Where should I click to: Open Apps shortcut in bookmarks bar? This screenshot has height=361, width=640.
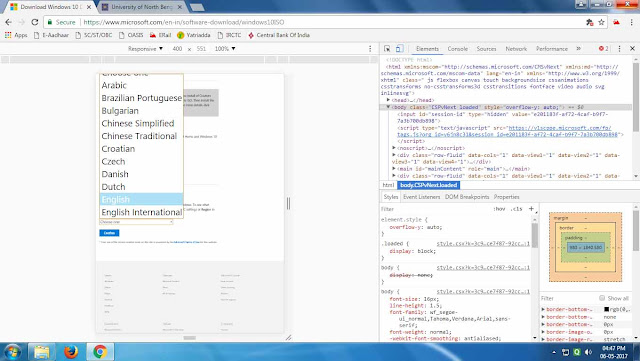[x=16, y=35]
